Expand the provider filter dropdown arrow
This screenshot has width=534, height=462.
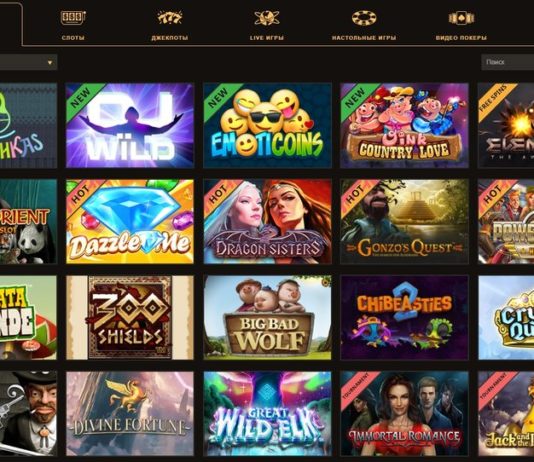point(50,63)
